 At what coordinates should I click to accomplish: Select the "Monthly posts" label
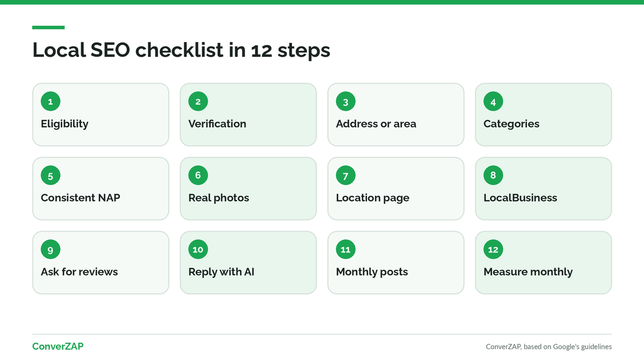372,272
